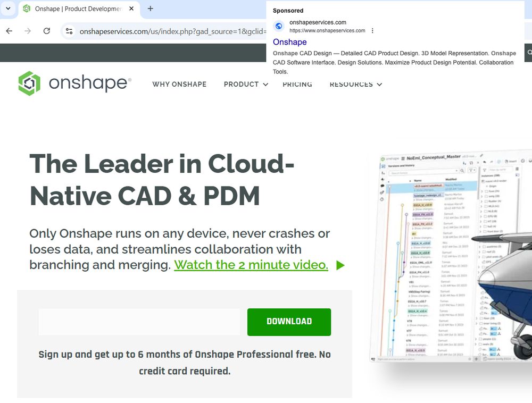Click the Onshape logo to go home
This screenshot has width=532, height=403.
tap(74, 83)
